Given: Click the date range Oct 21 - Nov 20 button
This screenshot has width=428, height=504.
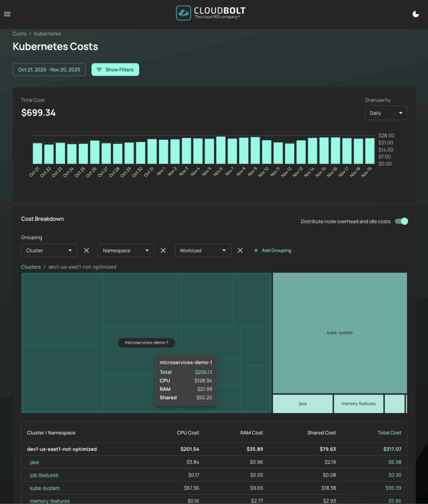Looking at the screenshot, I should (49, 69).
